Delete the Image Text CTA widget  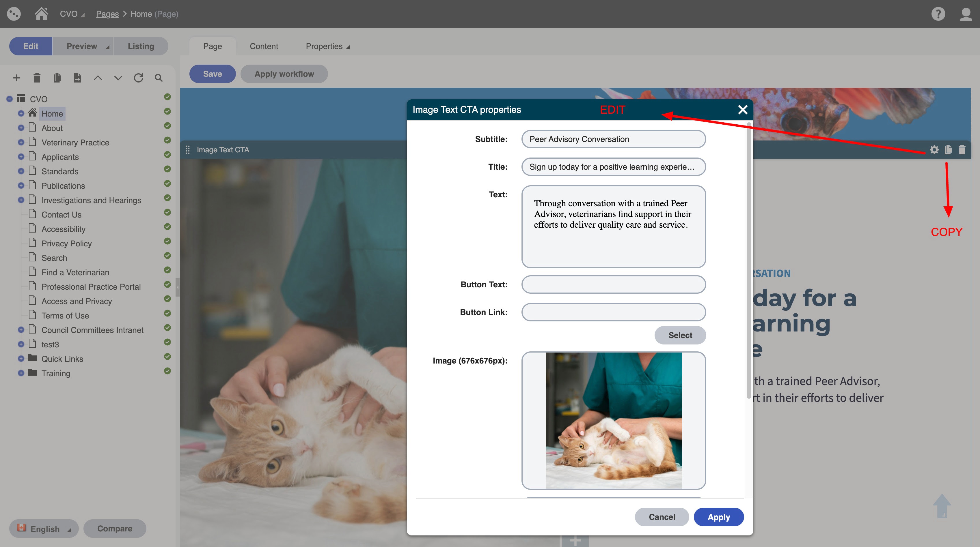[x=962, y=150]
